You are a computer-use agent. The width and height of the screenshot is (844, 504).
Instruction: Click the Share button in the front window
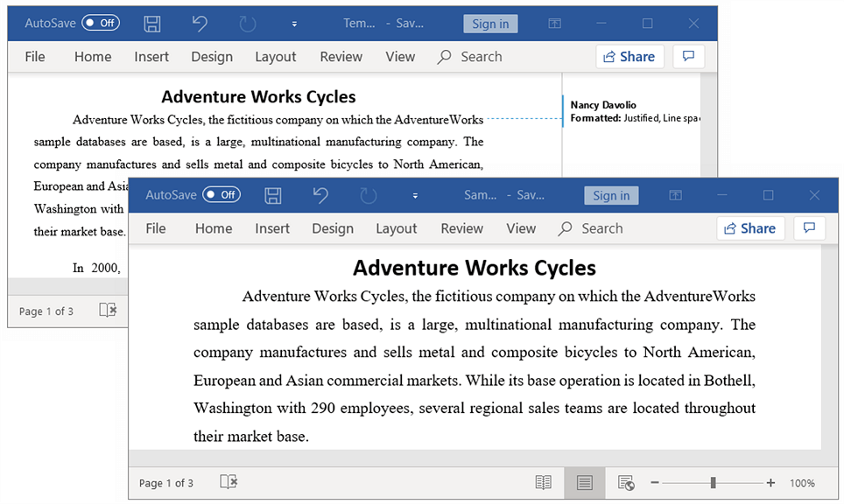750,228
